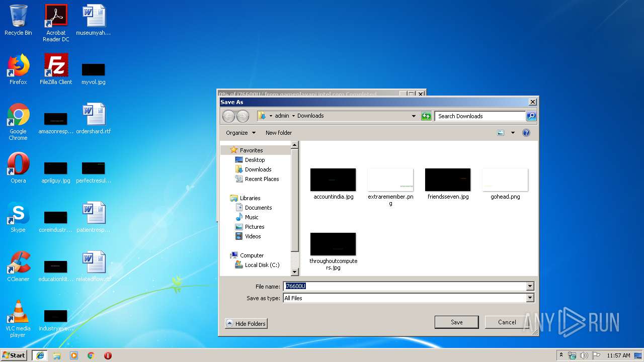
Task: Click the taskbar clock
Action: [618, 355]
